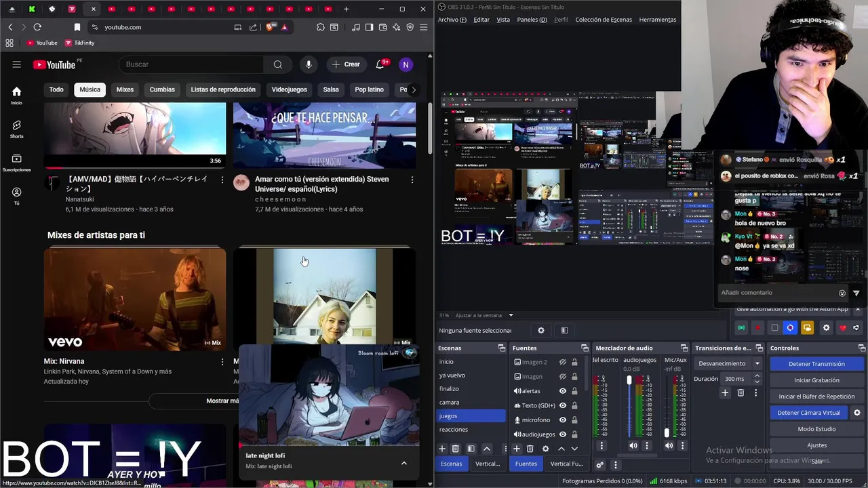Add a transition with plus icon
The height and width of the screenshot is (488, 868).
tap(725, 392)
